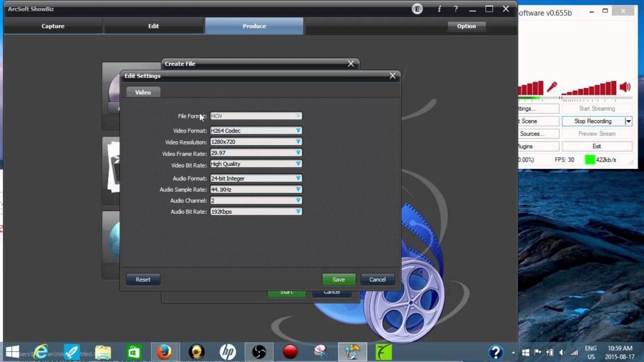Launch Firefox from the taskbar
Screen dimensions: 644x362
[165, 351]
